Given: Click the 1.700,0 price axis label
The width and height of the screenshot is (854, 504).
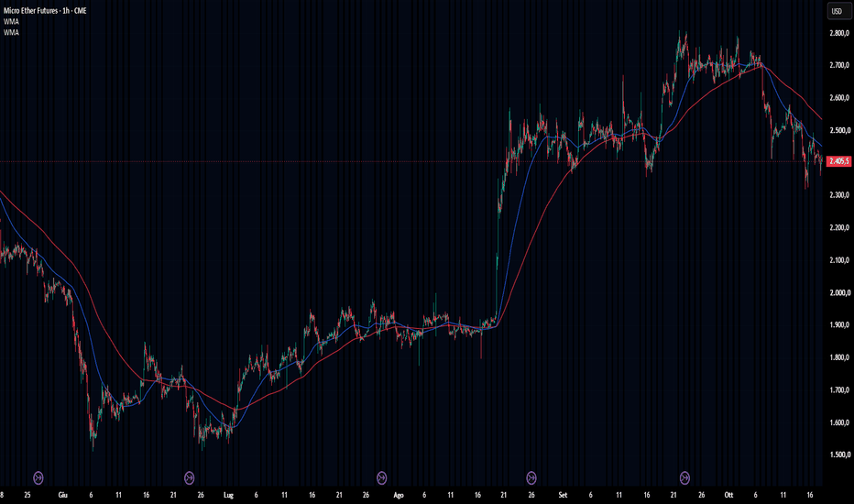Looking at the screenshot, I should [839, 390].
